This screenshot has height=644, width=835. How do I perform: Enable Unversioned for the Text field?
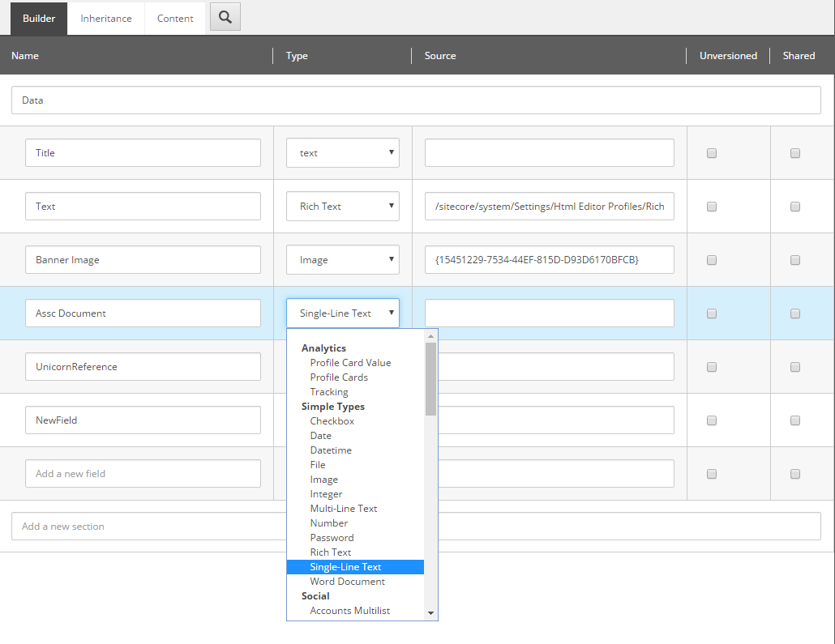coord(712,207)
